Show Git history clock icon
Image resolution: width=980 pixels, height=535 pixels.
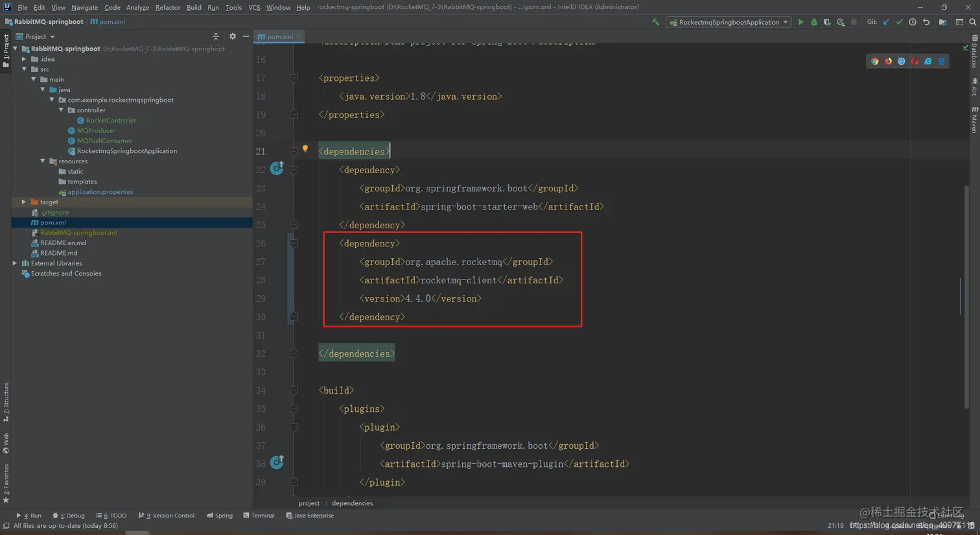click(x=913, y=22)
